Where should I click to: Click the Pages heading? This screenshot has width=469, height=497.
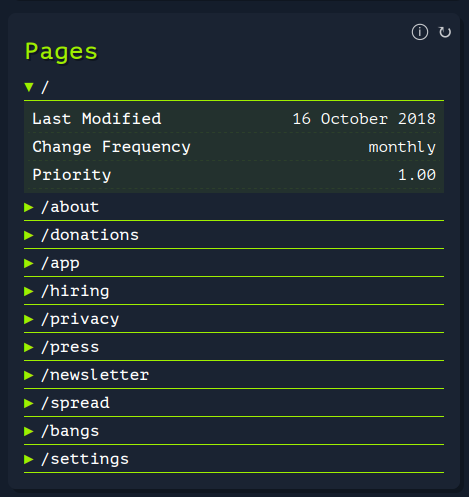pos(61,52)
